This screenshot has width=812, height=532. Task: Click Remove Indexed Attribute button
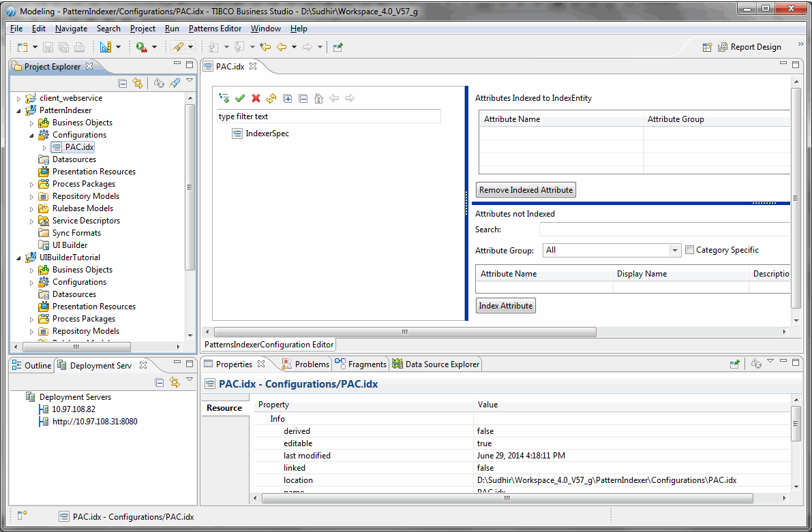tap(526, 190)
